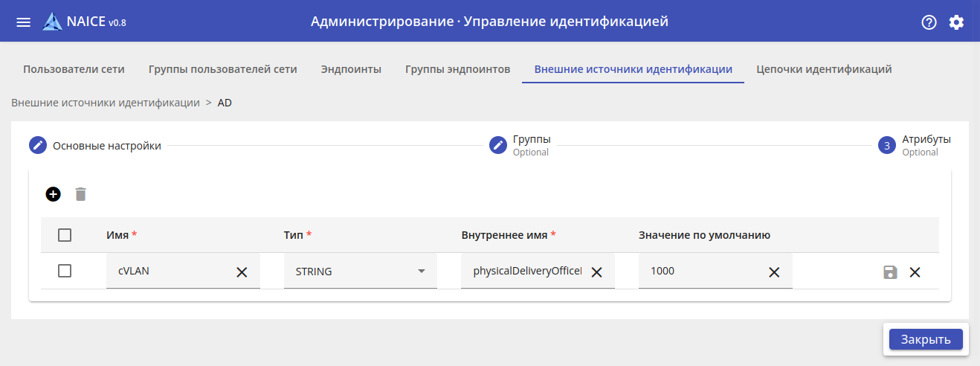Cancel editing the attribute row

coord(915,272)
